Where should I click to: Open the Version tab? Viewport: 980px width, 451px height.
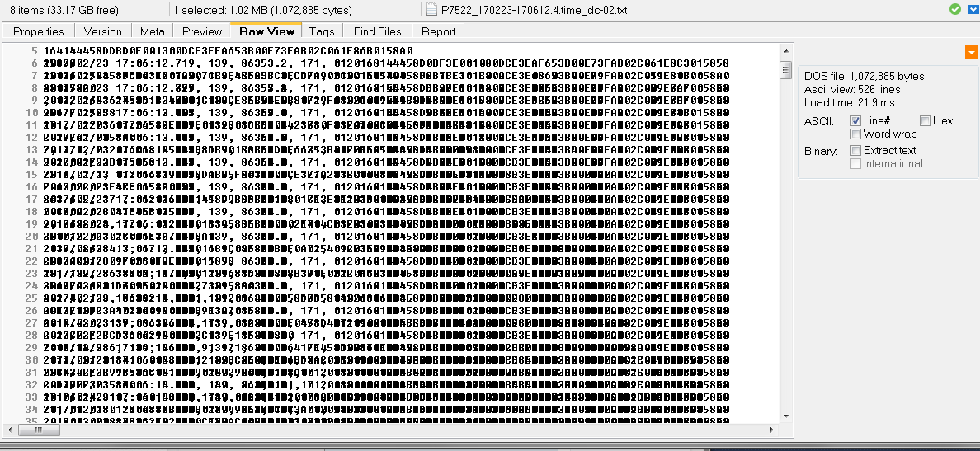coord(103,31)
